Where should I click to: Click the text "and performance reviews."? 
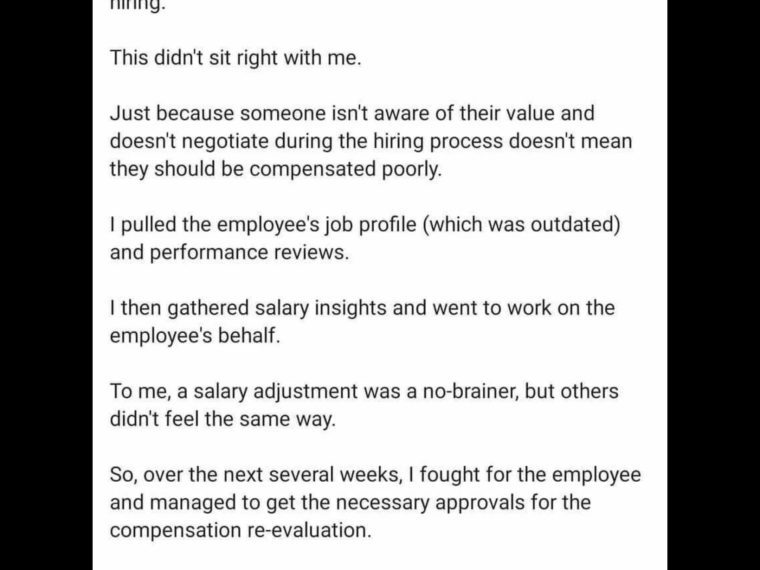229,252
